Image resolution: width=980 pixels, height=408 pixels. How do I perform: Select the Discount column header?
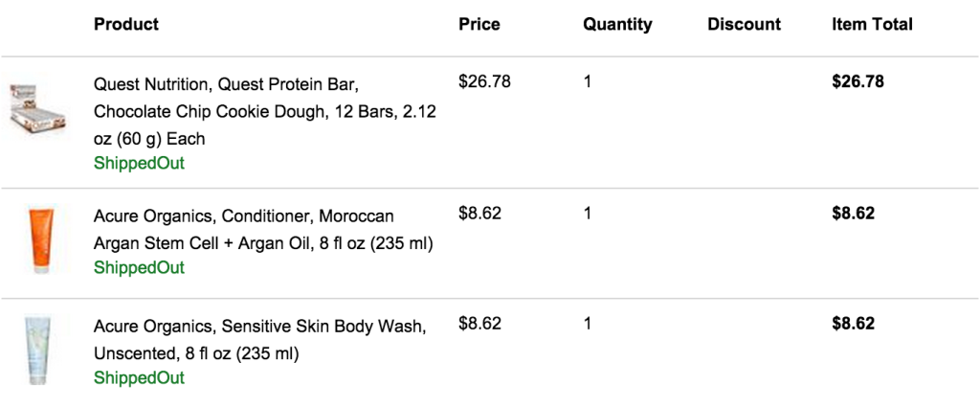744,24
